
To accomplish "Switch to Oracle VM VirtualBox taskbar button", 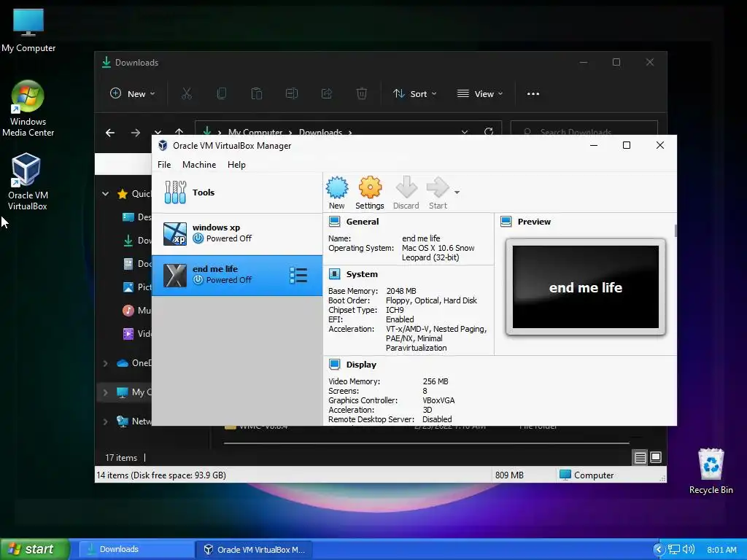I will point(254,550).
